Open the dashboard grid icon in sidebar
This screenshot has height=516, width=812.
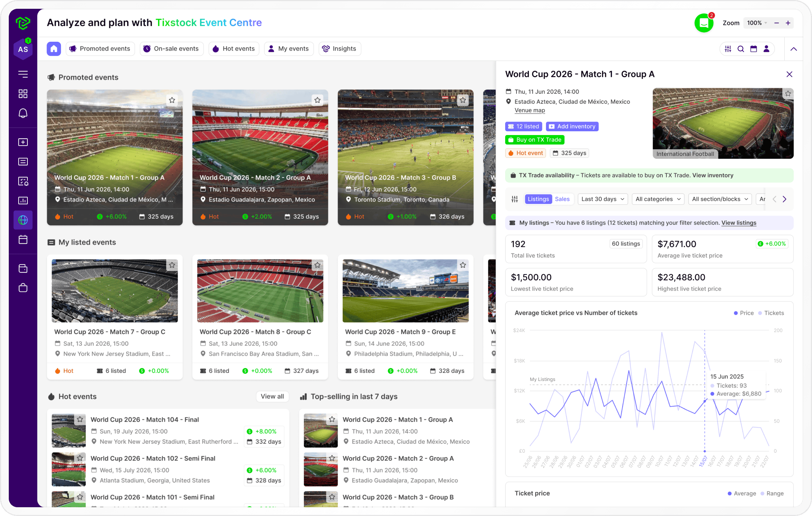coord(23,94)
